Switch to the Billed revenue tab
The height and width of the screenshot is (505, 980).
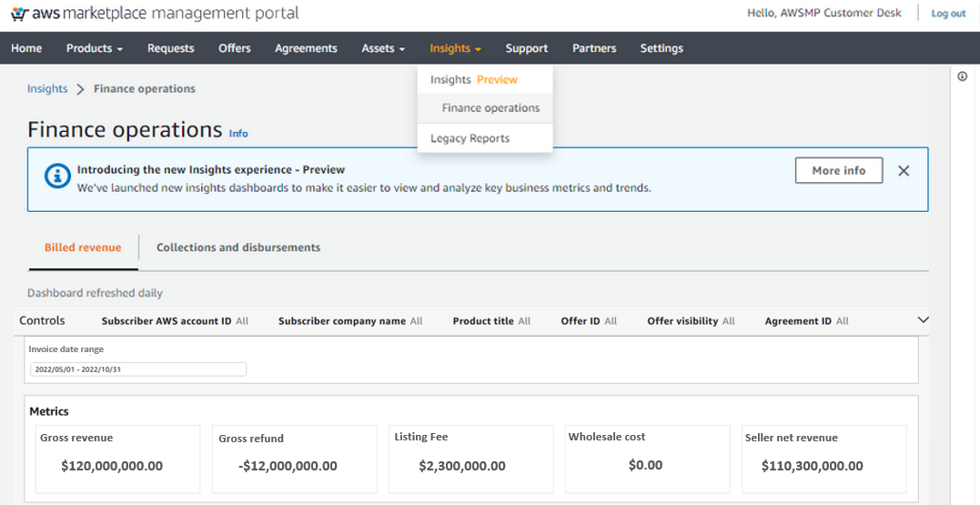pyautogui.click(x=83, y=247)
